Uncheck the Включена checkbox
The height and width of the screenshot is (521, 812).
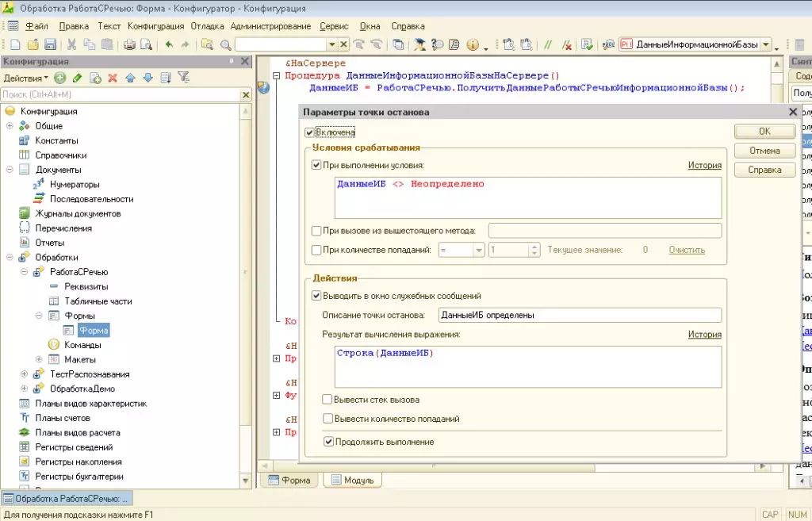click(x=309, y=132)
